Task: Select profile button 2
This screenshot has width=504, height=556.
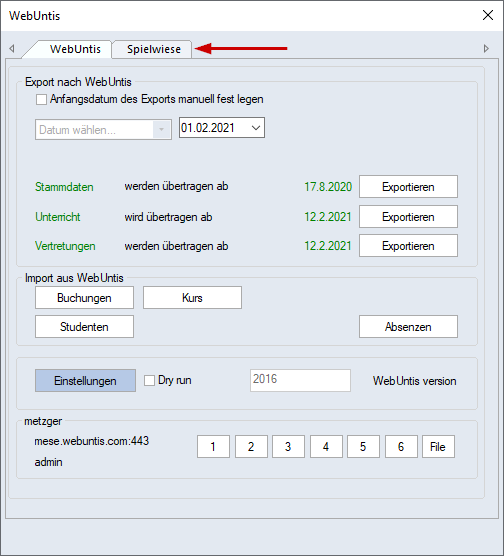Action: coord(251,446)
